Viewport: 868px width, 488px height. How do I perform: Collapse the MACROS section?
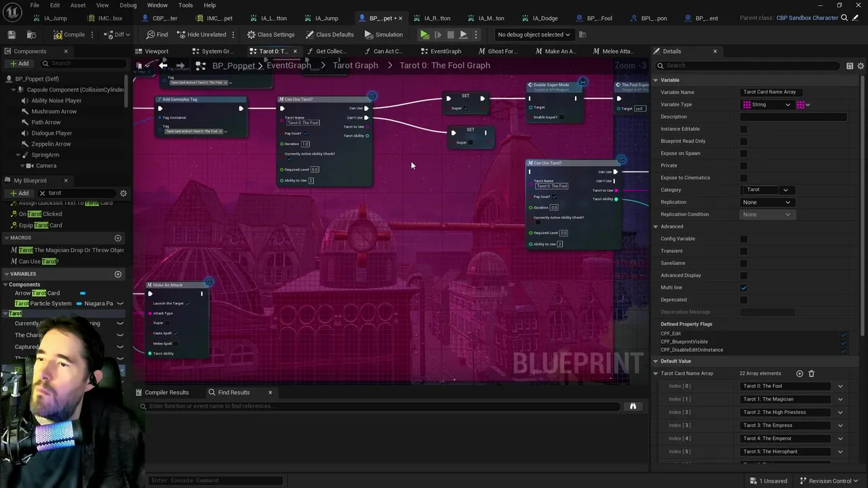6,238
